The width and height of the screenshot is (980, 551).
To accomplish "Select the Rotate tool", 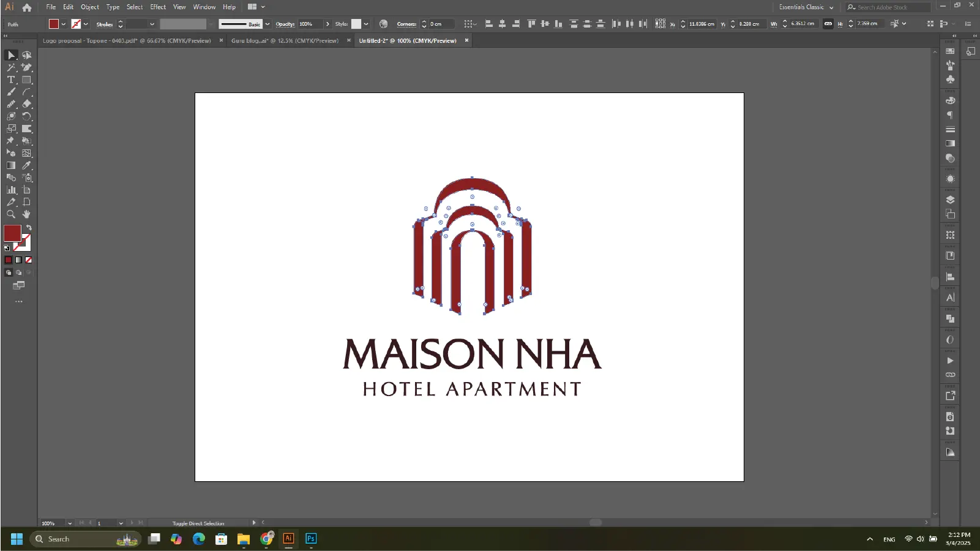I will (26, 116).
